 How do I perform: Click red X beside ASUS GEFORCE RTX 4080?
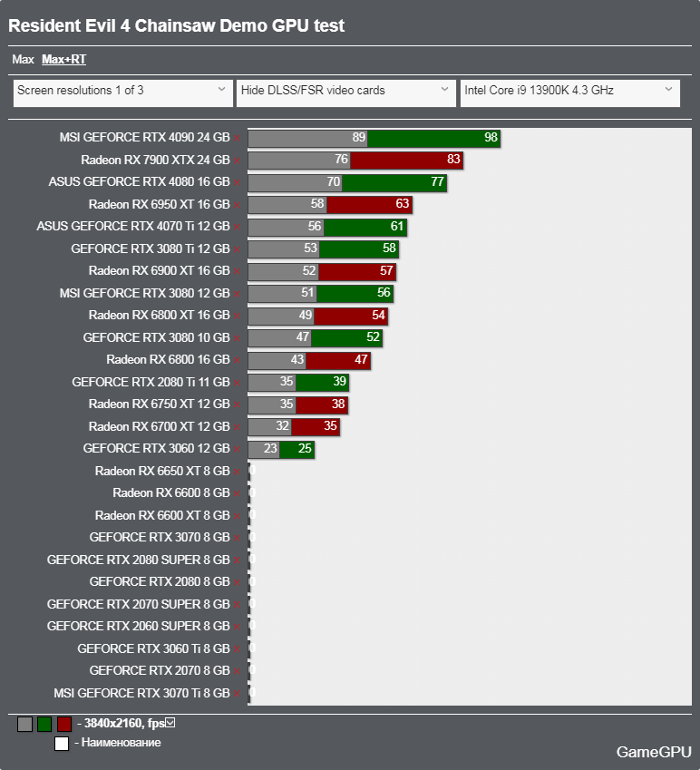click(x=237, y=182)
